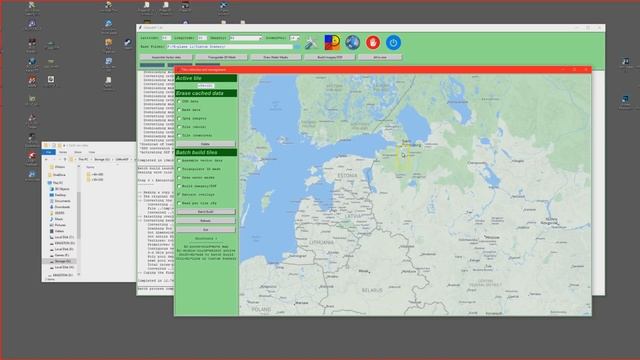Click the Triangulate 3D Mesh button

[222, 57]
